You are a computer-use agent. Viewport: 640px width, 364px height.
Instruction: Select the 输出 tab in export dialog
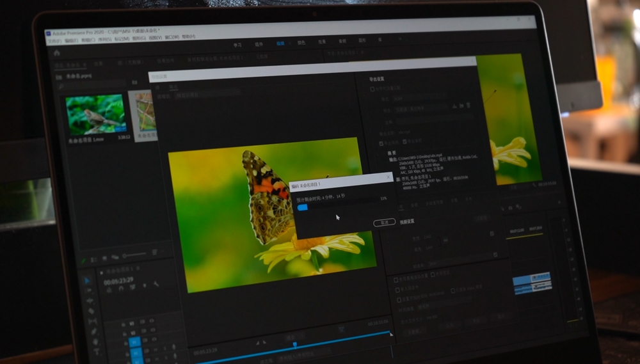[x=173, y=87]
